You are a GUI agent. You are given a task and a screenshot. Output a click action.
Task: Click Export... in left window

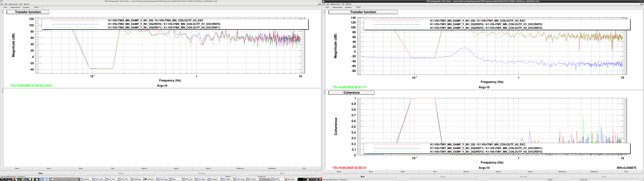point(209,169)
